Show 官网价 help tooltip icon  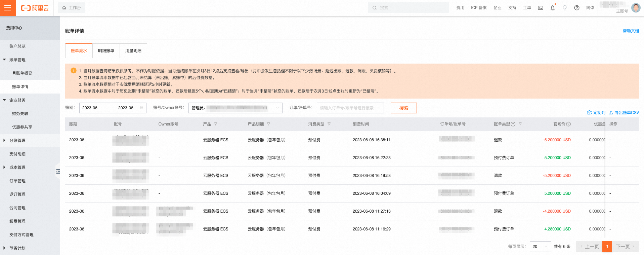(x=568, y=124)
